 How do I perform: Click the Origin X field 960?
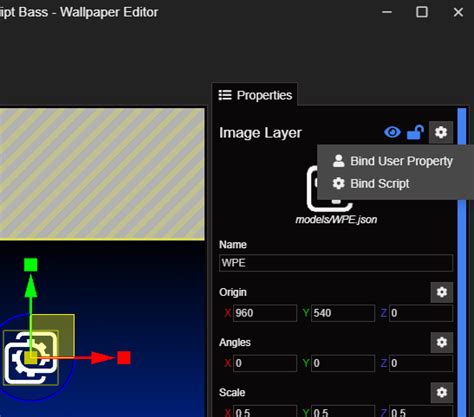(x=265, y=313)
